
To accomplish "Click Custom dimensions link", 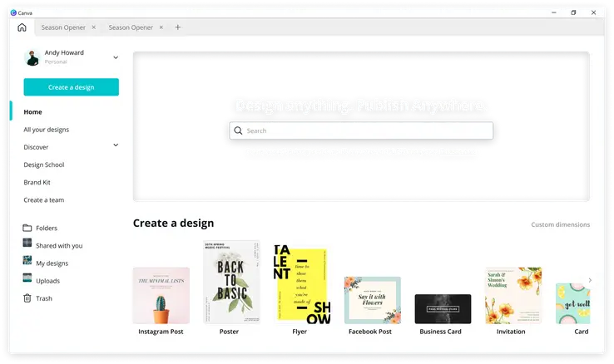I will [561, 224].
